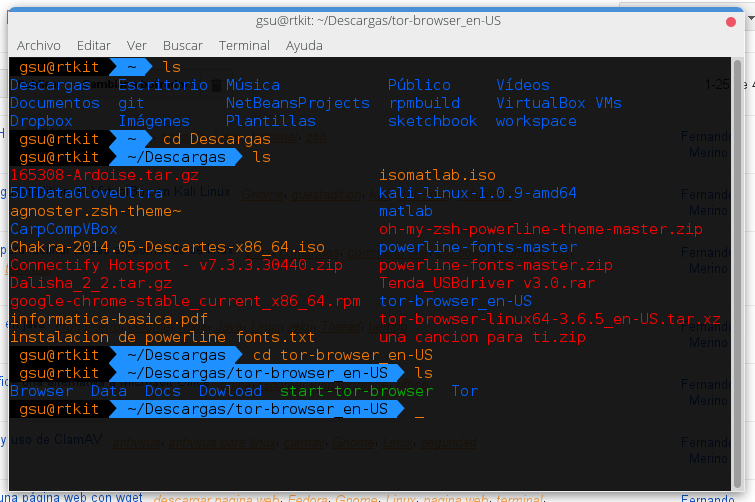
Task: Click the matlab directory name
Action: [406, 211]
